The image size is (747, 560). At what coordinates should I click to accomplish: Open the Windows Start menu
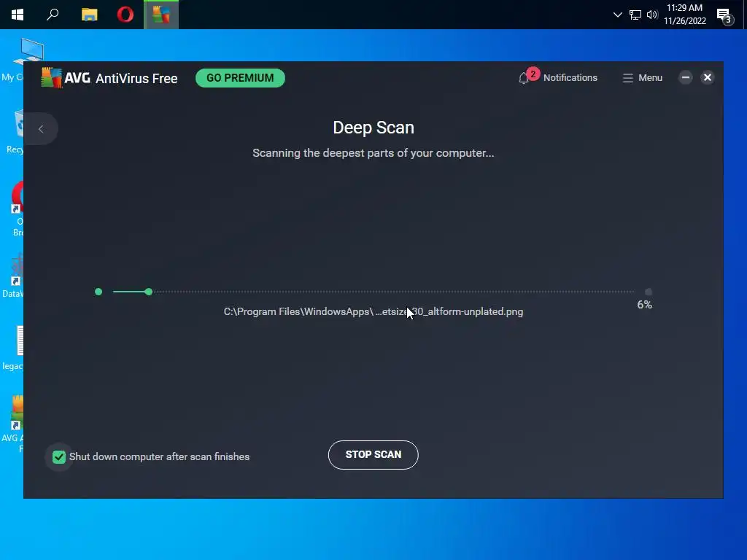tap(18, 15)
